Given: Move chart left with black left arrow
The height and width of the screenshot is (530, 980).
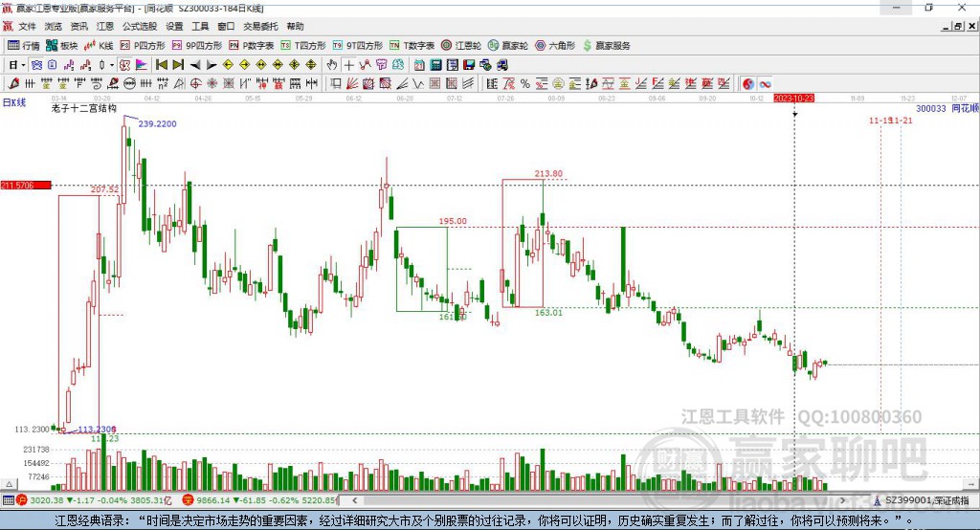Looking at the screenshot, I should [195, 65].
